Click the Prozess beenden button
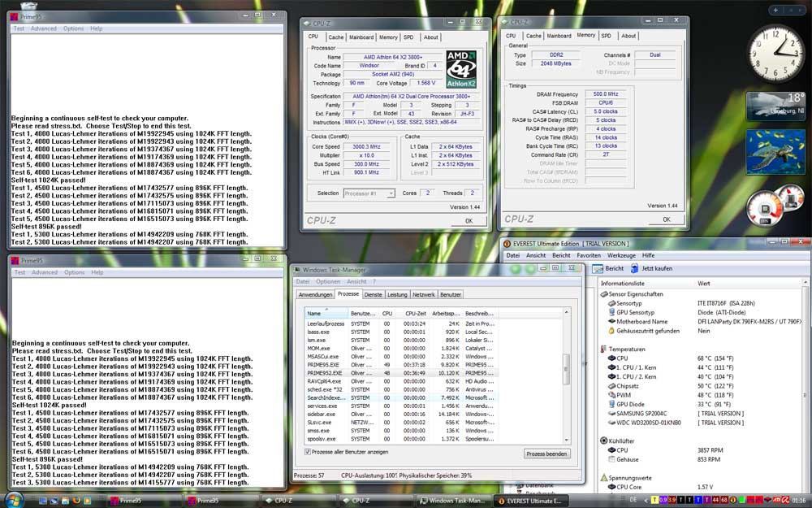Image resolution: width=812 pixels, height=508 pixels. (546, 454)
